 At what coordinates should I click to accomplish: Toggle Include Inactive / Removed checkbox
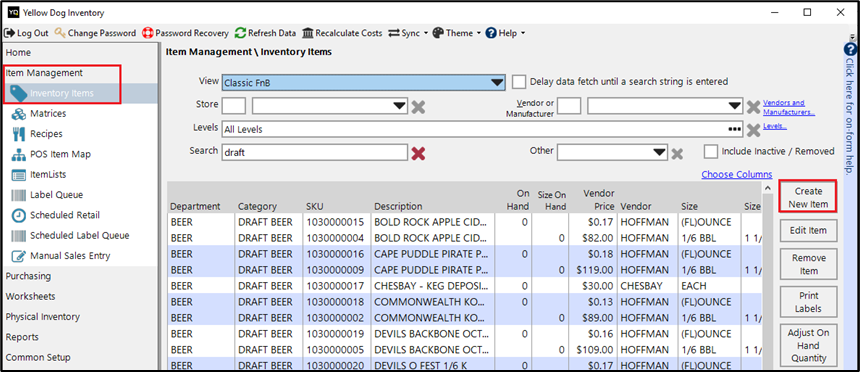pos(711,151)
